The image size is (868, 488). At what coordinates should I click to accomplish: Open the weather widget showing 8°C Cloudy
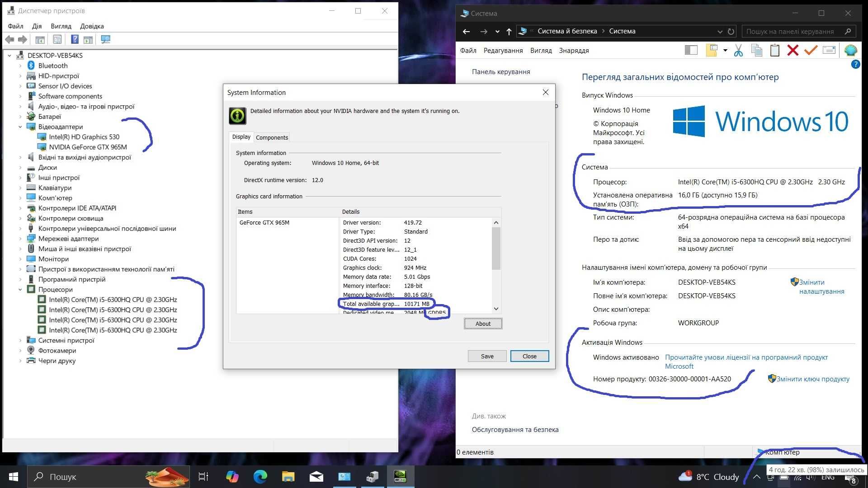click(709, 477)
